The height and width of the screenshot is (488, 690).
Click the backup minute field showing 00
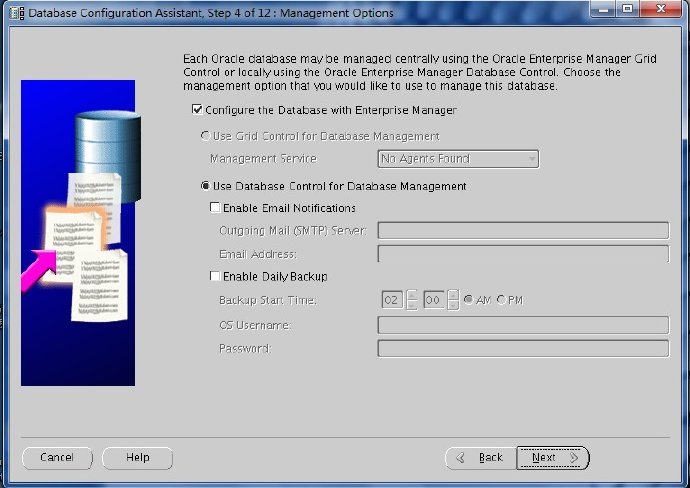tap(433, 300)
